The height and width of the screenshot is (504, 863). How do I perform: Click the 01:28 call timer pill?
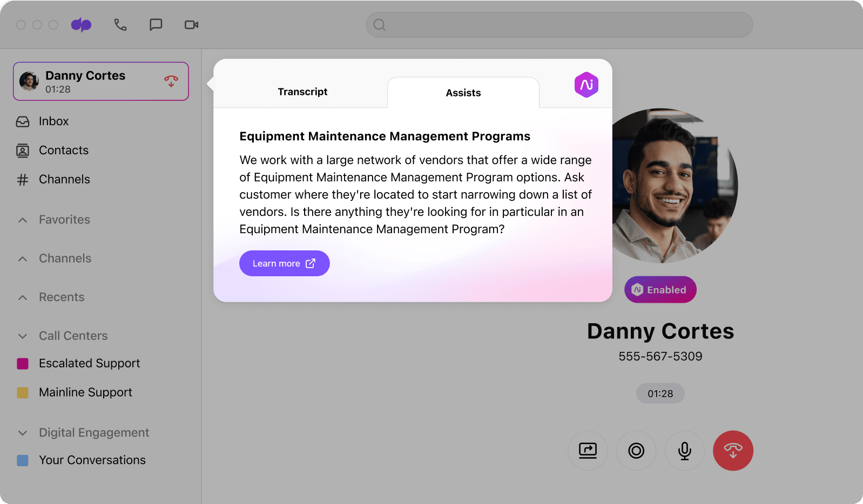pyautogui.click(x=660, y=394)
